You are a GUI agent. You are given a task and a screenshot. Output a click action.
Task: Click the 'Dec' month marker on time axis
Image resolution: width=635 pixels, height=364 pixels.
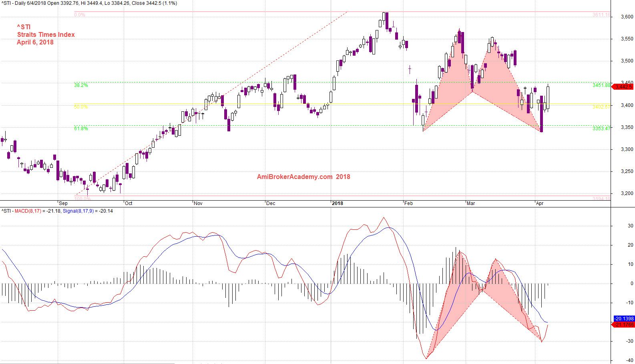[271, 203]
